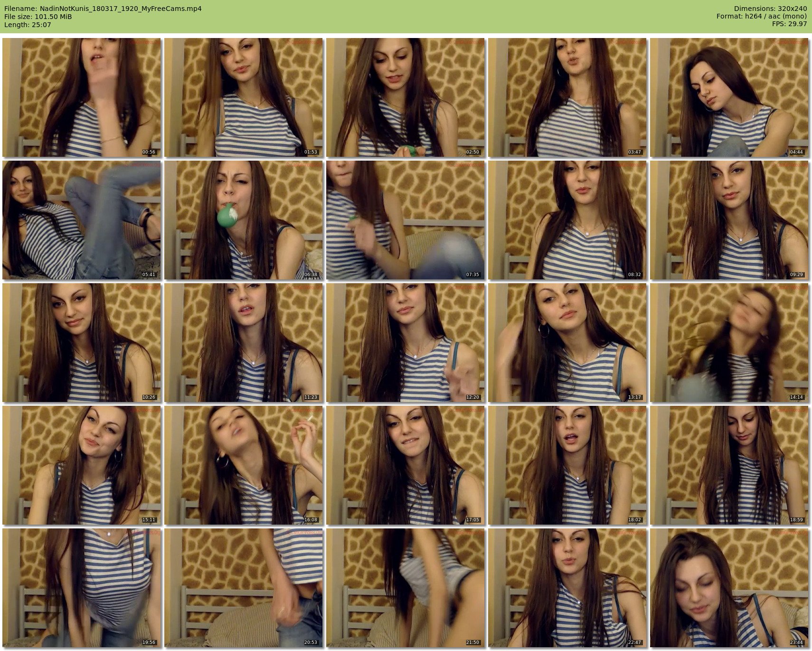Click the thumbnail timestamped 00:56
Image resolution: width=812 pixels, height=651 pixels.
click(x=81, y=97)
